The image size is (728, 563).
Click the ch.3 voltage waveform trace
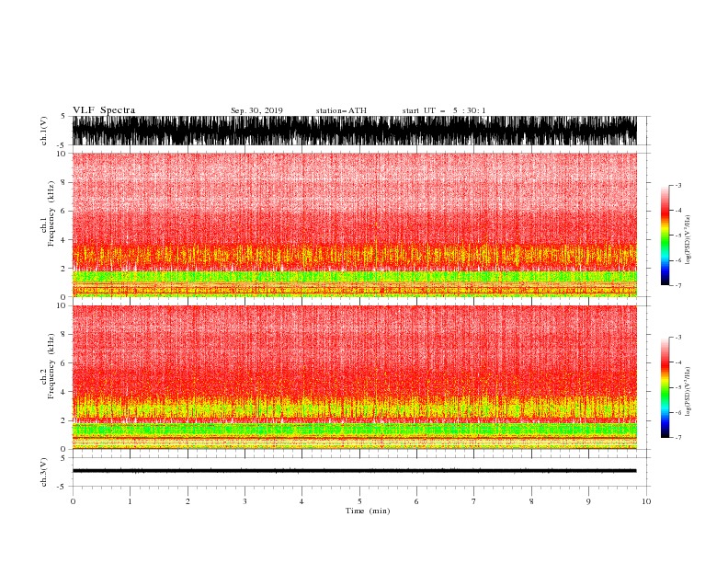pos(354,471)
